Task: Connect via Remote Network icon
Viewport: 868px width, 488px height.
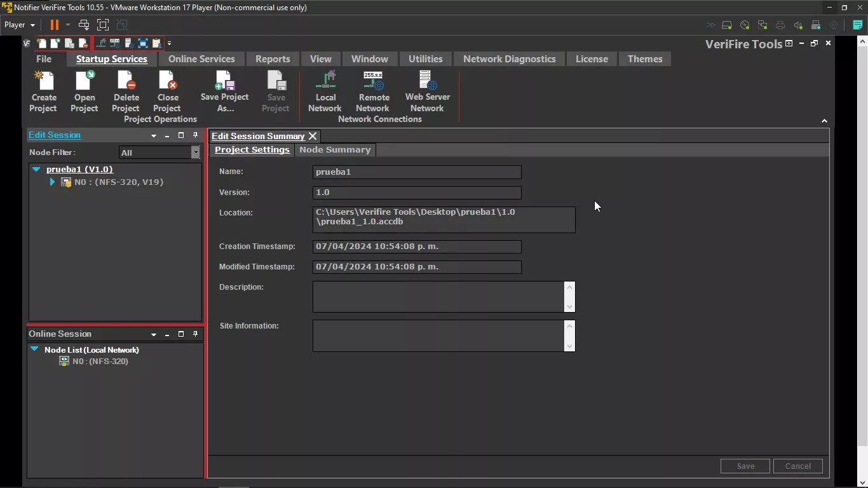Action: pos(374,80)
